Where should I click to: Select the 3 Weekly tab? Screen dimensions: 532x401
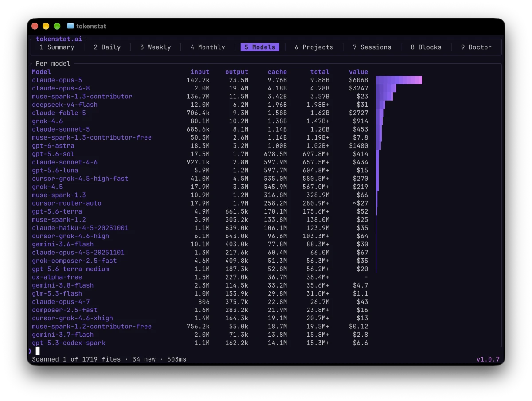point(155,47)
